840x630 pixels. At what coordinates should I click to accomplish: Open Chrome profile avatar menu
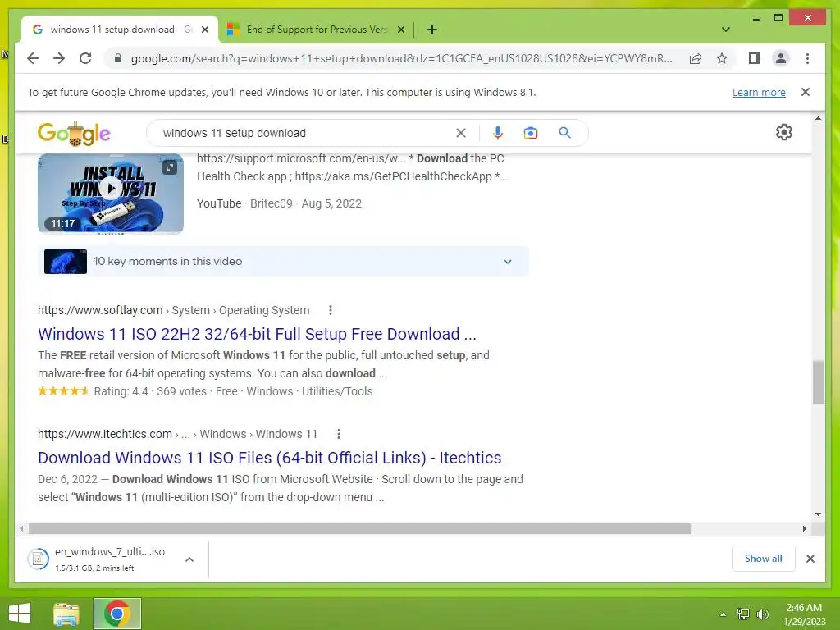pyautogui.click(x=781, y=58)
